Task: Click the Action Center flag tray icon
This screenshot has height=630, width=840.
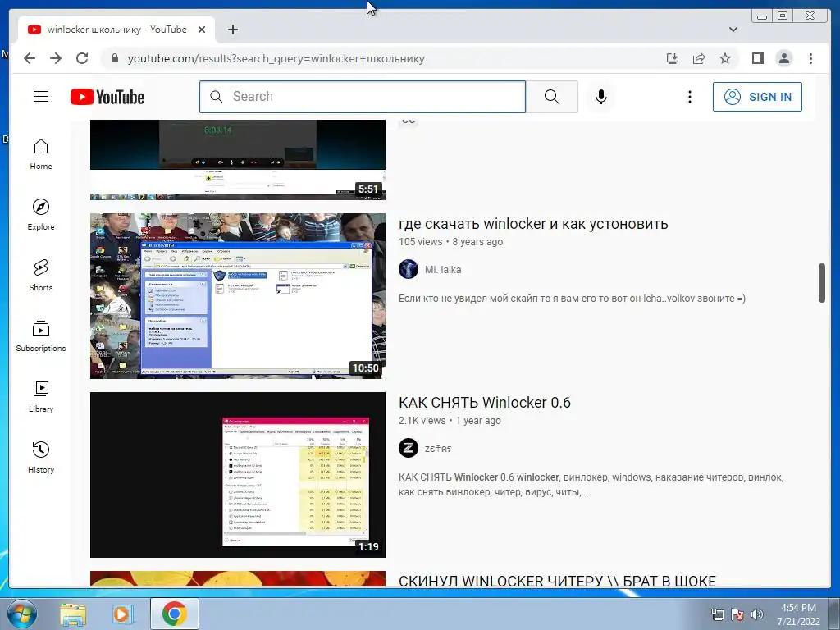Action: pos(737,614)
